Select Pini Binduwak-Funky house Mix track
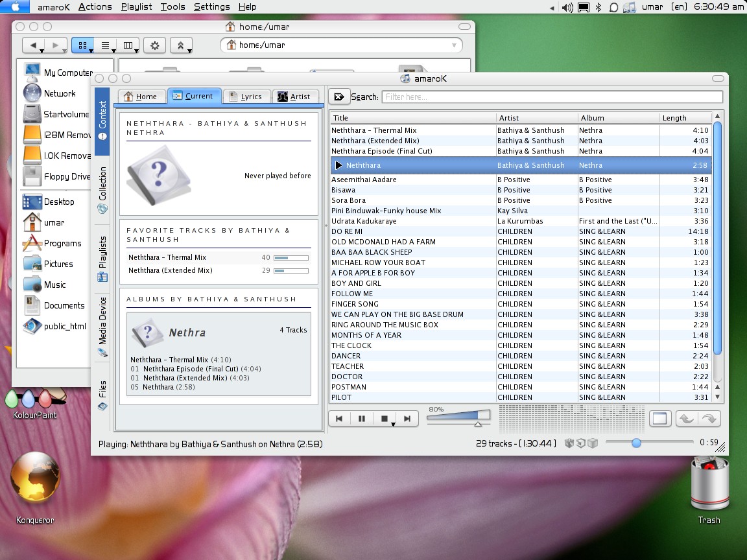Image resolution: width=747 pixels, height=560 pixels. pos(521,211)
